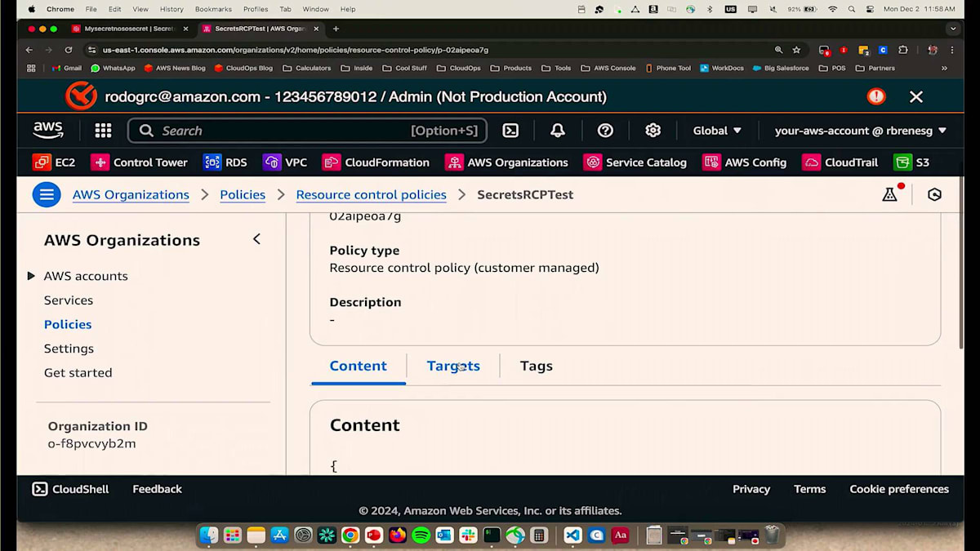Open the notifications bell
The width and height of the screenshot is (980, 551).
(x=558, y=131)
